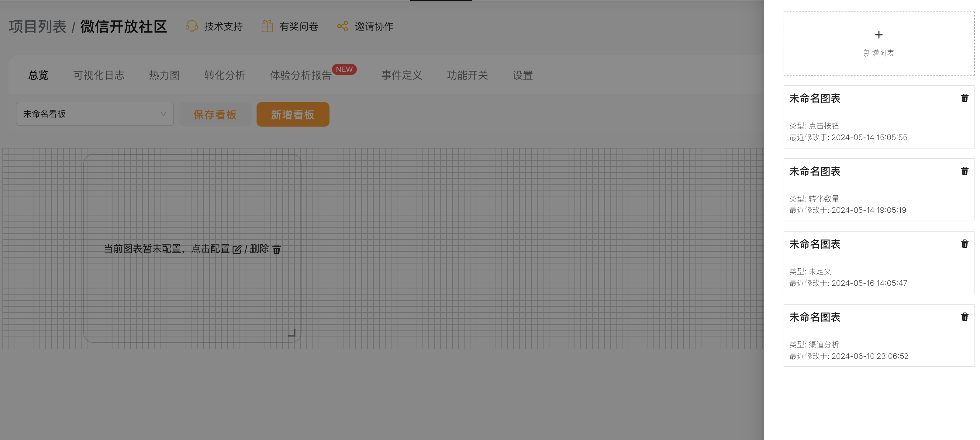Click the headset icon for 技术支持

click(192, 26)
